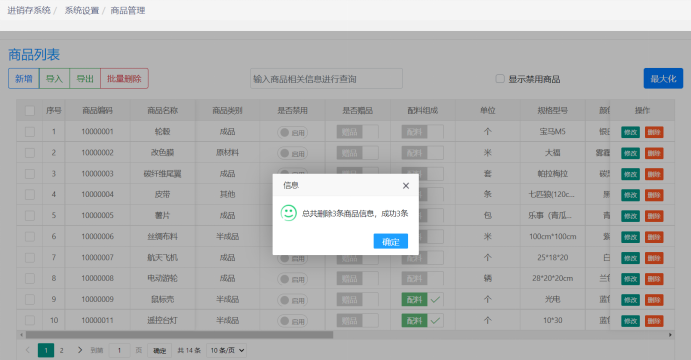Image resolution: width=691 pixels, height=360 pixels.
Task: Click 删除 for row 10000004
Action: pyautogui.click(x=654, y=195)
